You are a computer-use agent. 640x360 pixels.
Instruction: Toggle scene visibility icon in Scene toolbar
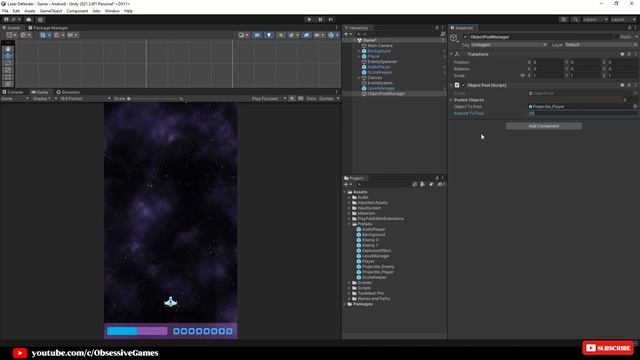coord(307,35)
